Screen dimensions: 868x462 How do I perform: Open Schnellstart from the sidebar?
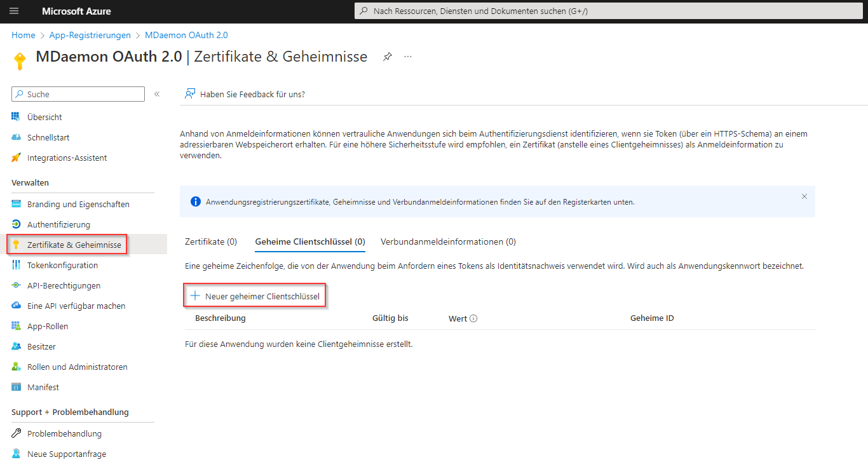pyautogui.click(x=48, y=137)
